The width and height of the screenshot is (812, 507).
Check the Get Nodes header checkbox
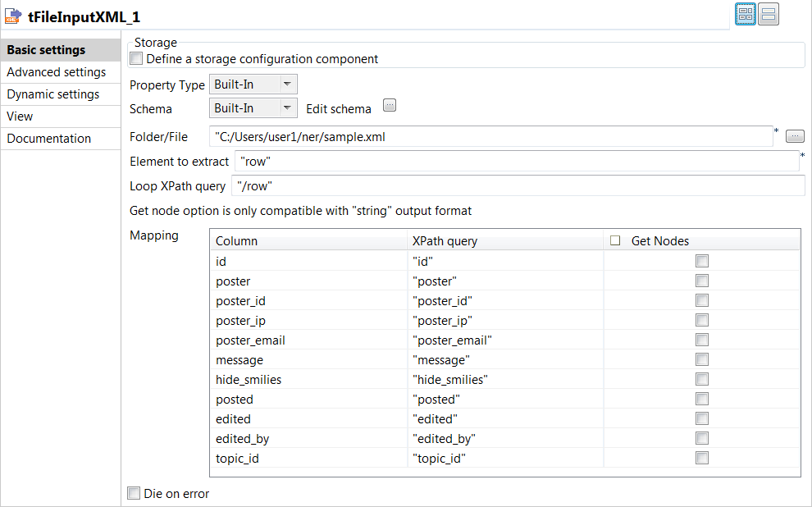tap(615, 240)
